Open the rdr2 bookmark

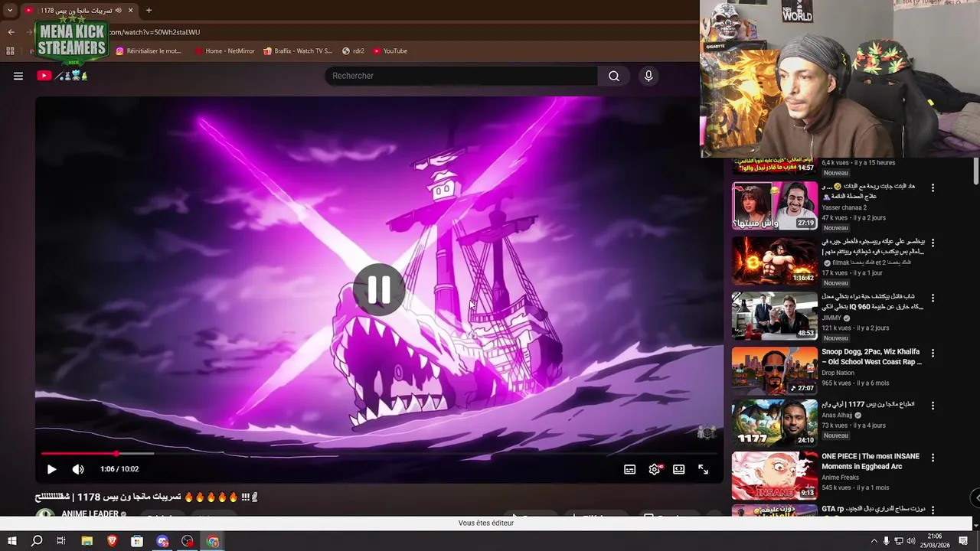353,51
